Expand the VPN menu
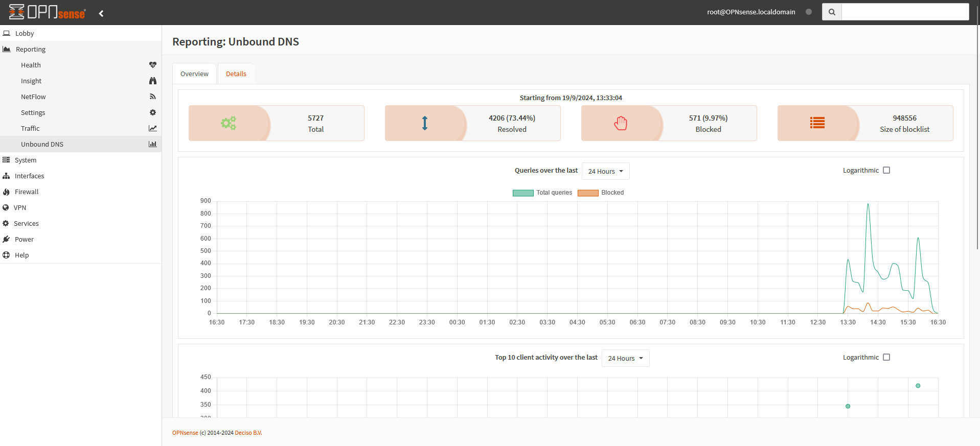The width and height of the screenshot is (980, 446). 81,207
